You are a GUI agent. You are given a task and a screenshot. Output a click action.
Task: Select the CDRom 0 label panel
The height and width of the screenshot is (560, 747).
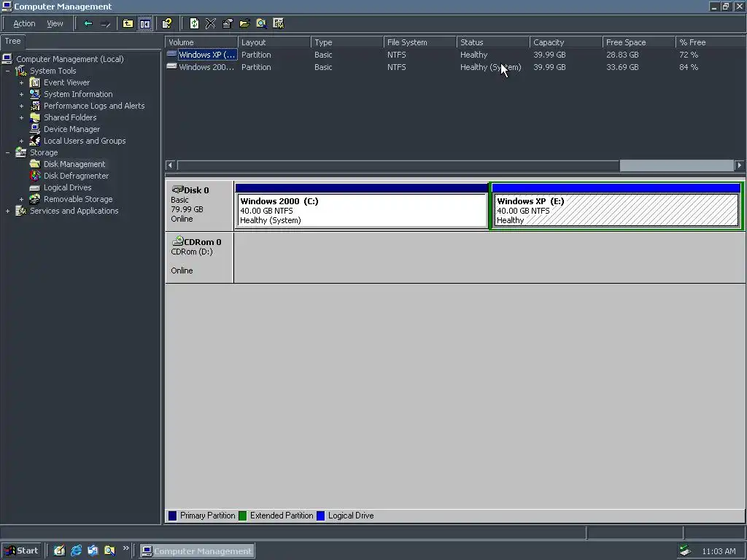[199, 257]
